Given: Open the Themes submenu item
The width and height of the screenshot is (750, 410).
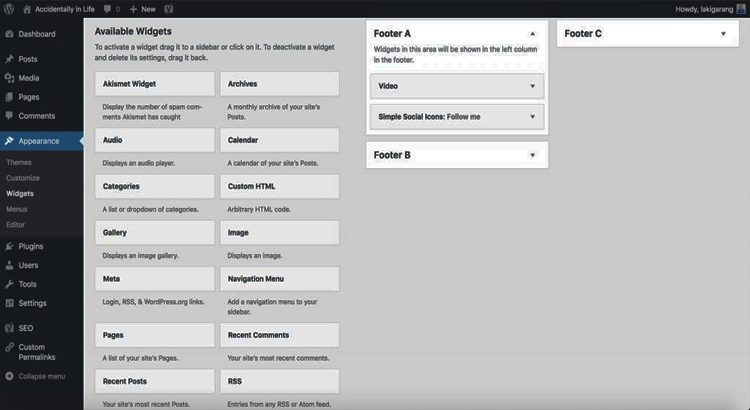Looking at the screenshot, I should point(19,162).
